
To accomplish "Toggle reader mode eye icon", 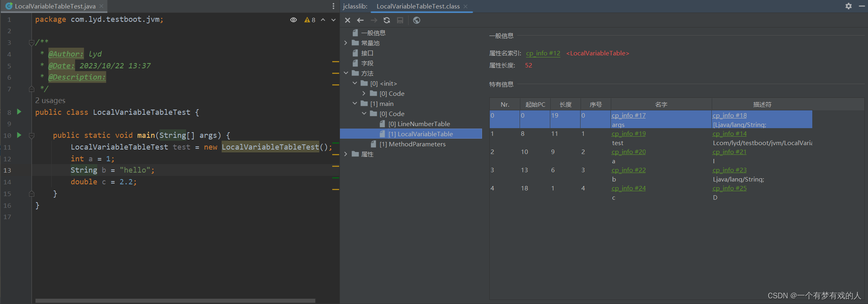I will 294,20.
